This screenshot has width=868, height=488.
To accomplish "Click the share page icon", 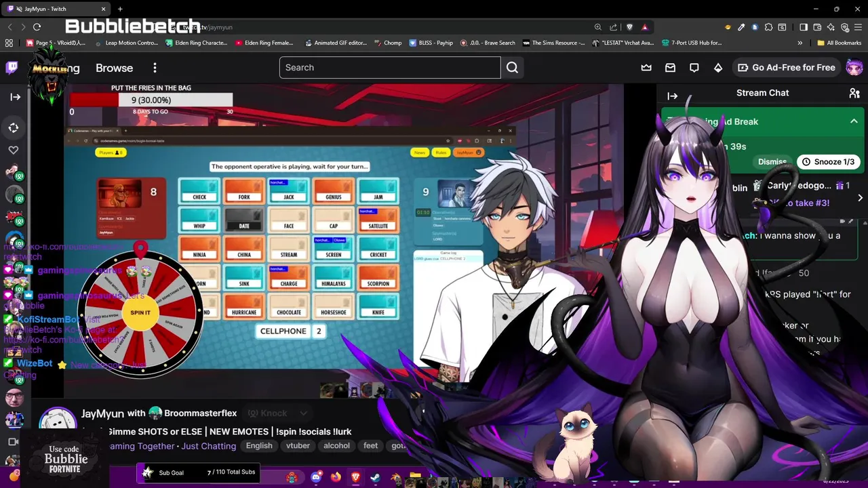I will 613,27.
